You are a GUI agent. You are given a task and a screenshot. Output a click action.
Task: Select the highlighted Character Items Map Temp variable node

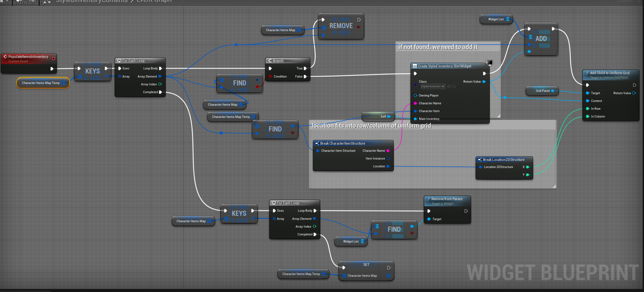click(43, 83)
